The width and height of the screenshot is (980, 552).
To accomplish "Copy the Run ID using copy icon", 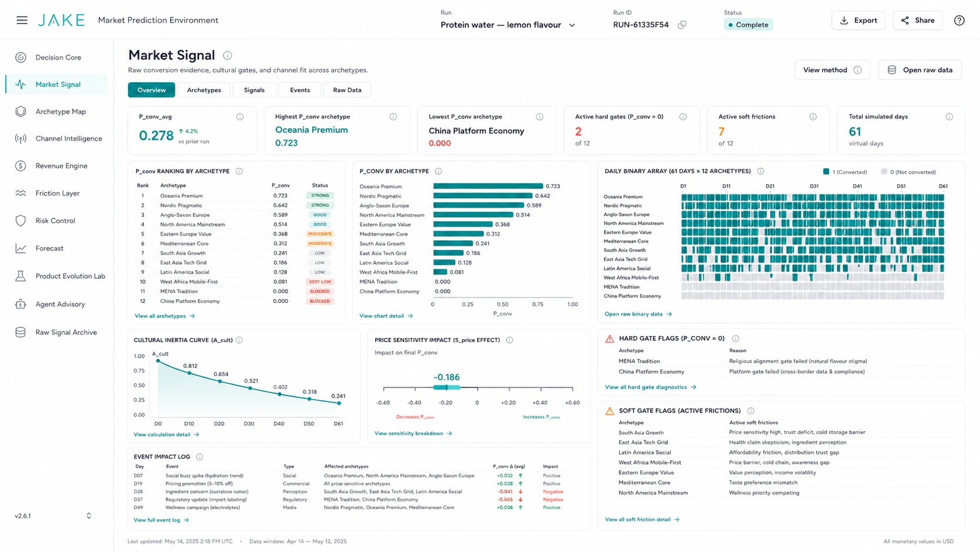I will click(682, 25).
